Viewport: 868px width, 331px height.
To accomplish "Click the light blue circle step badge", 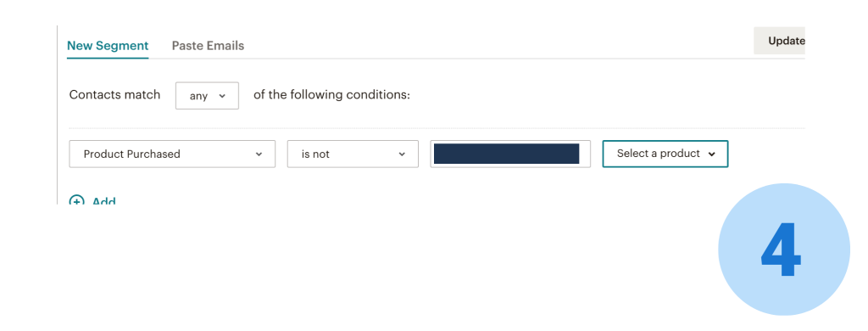I will tap(784, 250).
